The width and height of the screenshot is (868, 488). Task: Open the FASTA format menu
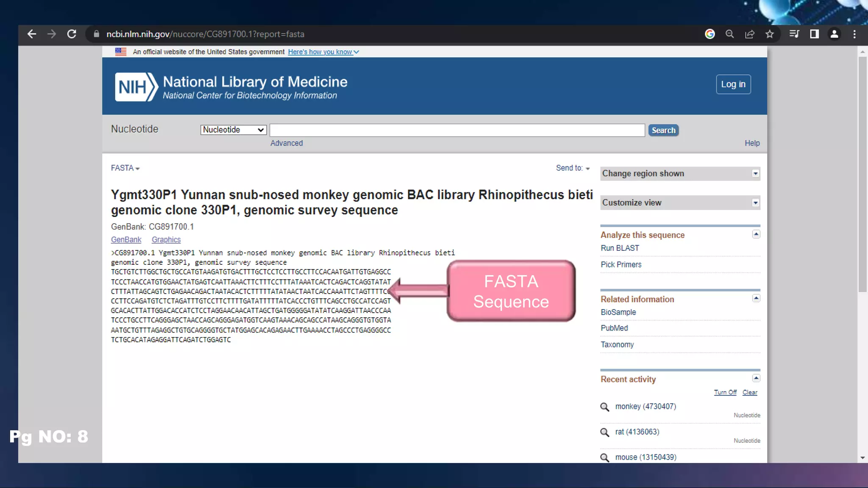point(125,168)
